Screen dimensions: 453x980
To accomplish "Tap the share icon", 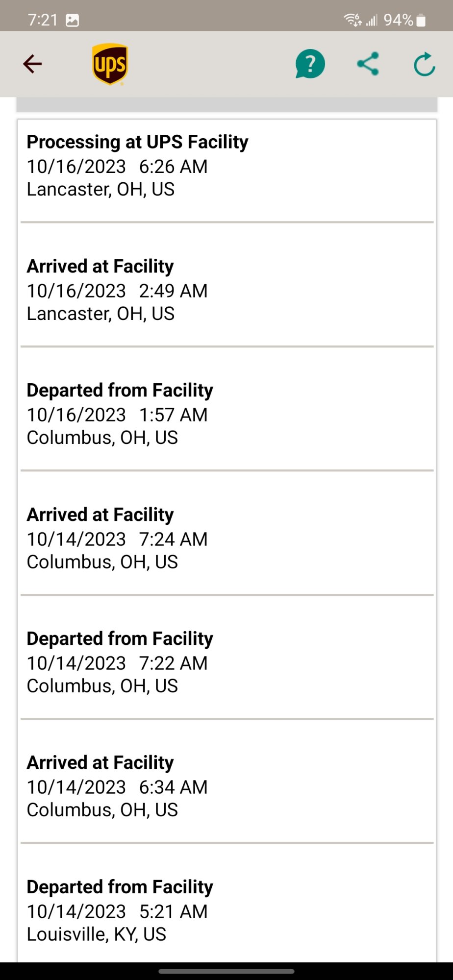I will pos(368,64).
